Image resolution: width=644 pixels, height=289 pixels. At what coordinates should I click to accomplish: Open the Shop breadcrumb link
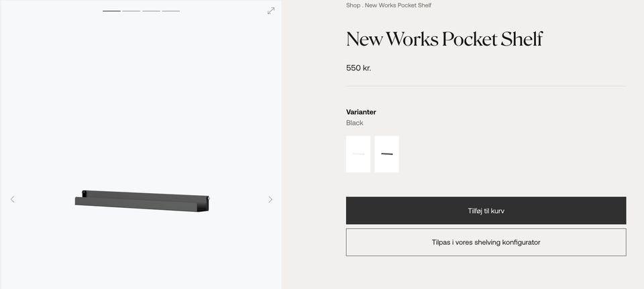pyautogui.click(x=354, y=5)
